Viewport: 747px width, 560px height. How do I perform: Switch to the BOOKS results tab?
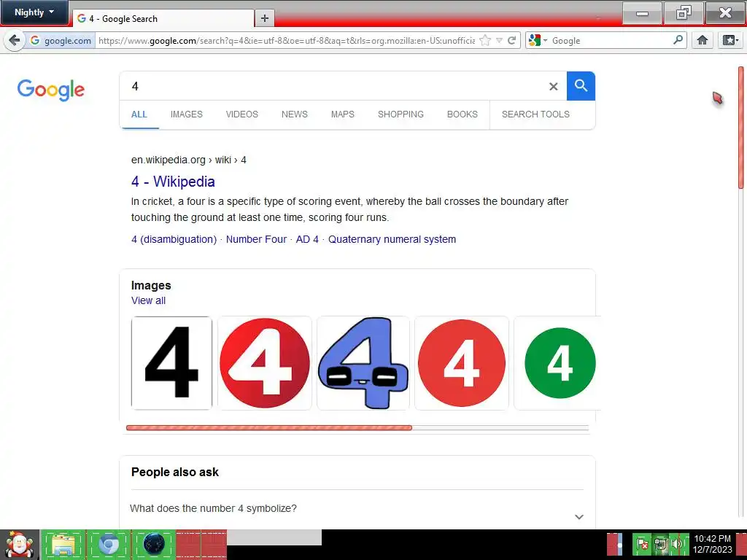click(x=462, y=114)
